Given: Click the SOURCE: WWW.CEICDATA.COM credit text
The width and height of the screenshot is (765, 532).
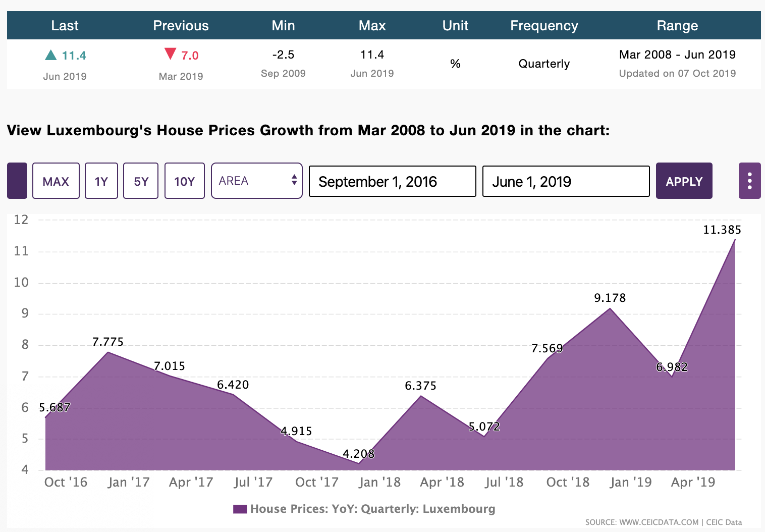Looking at the screenshot, I should 664,522.
